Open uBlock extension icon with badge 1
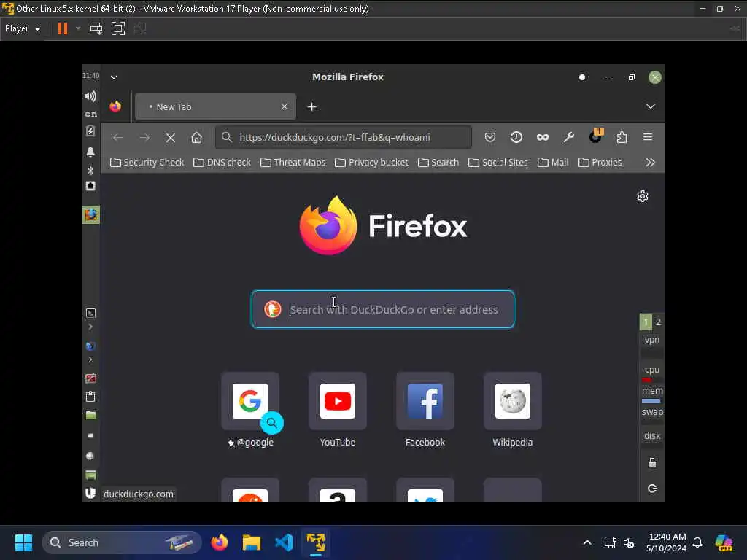 pos(595,136)
